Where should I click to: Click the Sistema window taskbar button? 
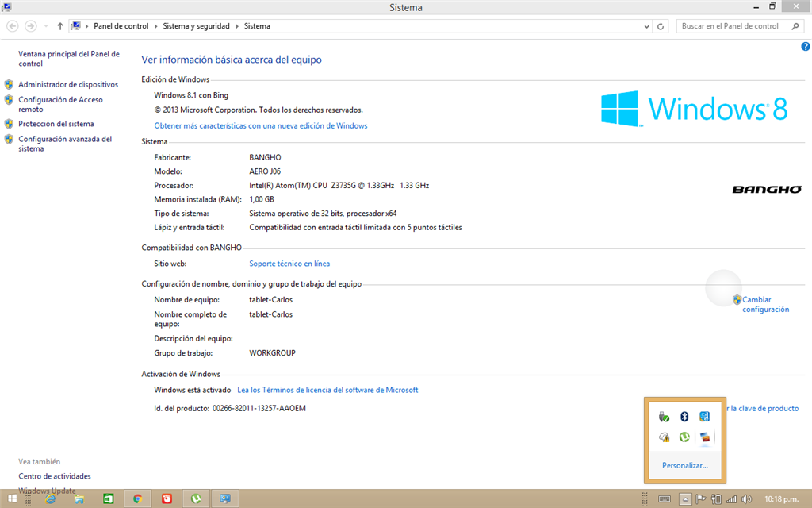pyautogui.click(x=224, y=498)
